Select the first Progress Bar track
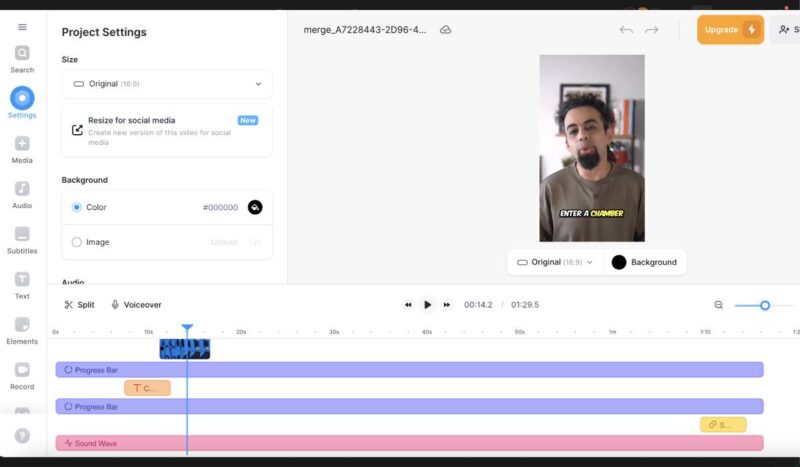The image size is (800, 467). tap(409, 370)
